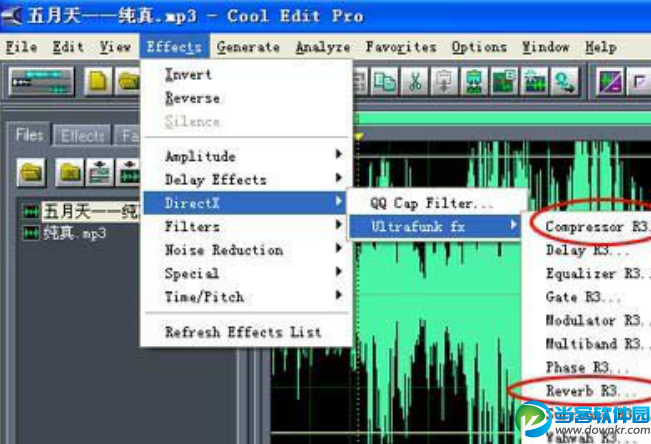The width and height of the screenshot is (651, 444).
Task: Open the Window menu
Action: coord(546,47)
